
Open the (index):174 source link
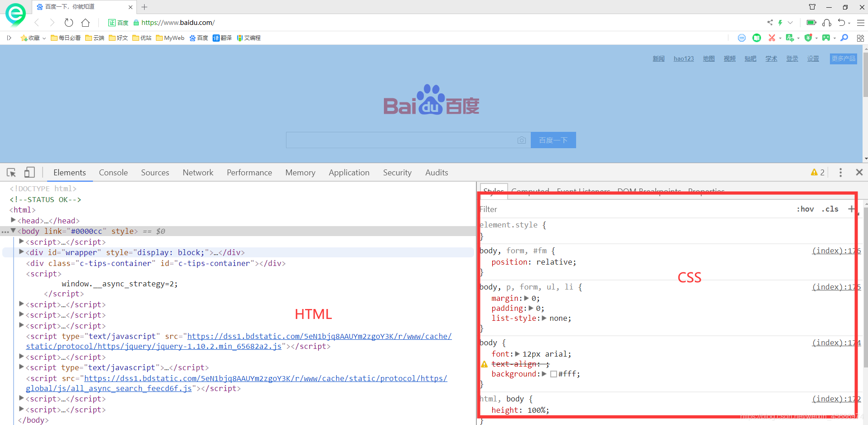[x=836, y=343]
